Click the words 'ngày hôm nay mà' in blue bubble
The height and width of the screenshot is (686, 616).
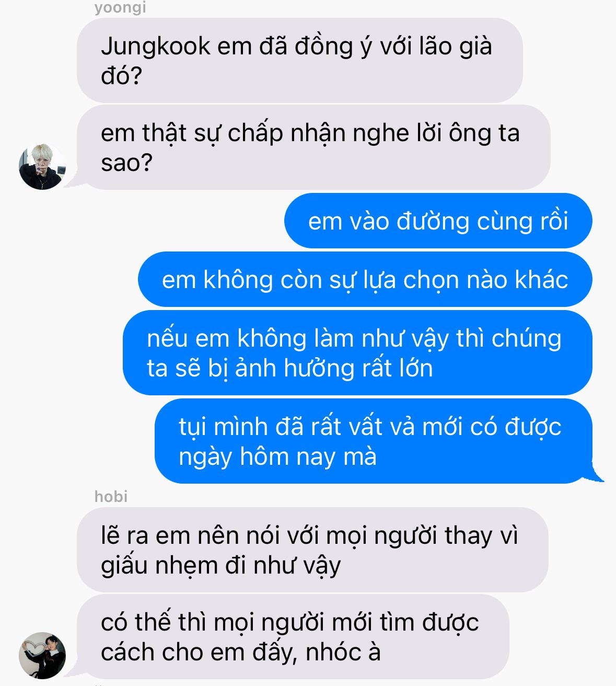click(277, 457)
